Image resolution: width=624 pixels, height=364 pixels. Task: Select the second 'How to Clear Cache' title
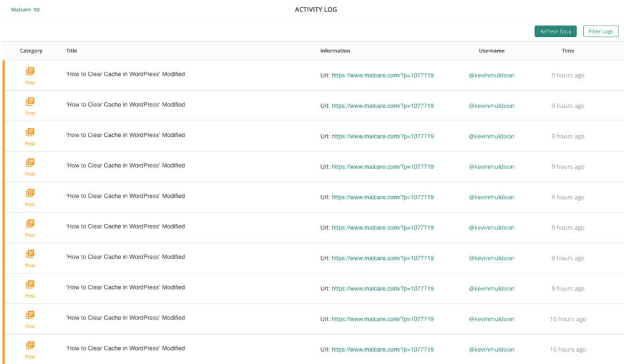point(126,105)
